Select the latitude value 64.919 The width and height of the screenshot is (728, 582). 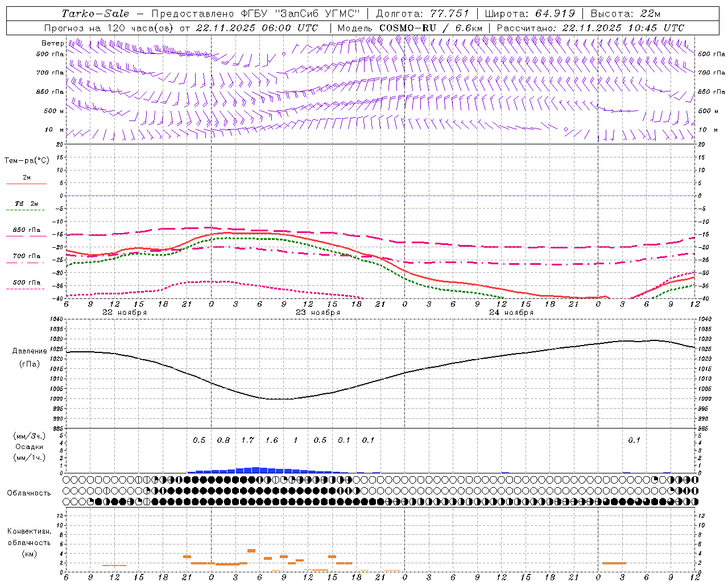coord(555,14)
